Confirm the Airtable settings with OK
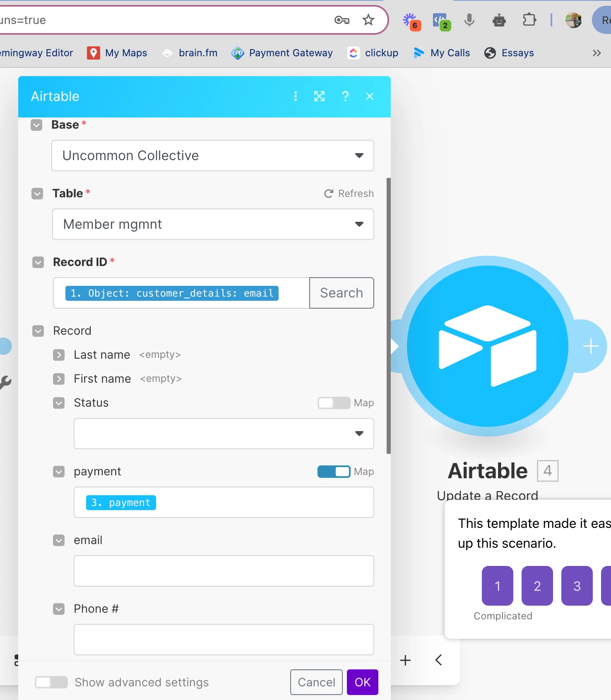 pos(363,682)
